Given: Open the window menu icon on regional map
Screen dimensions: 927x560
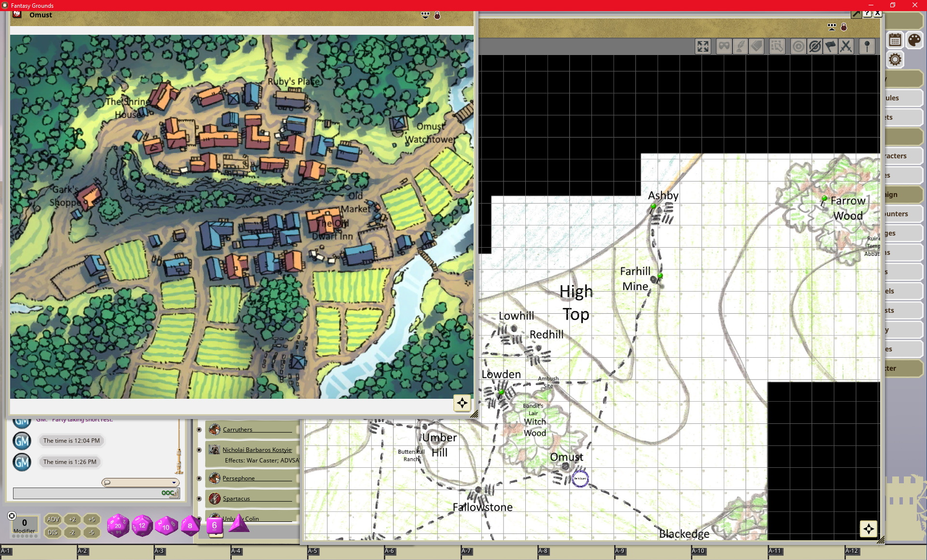Looking at the screenshot, I should pyautogui.click(x=831, y=27).
